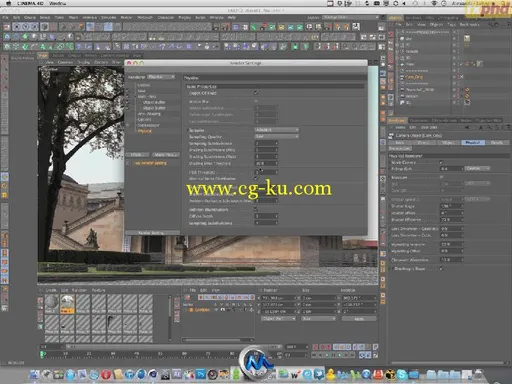Open the Object mode dropdown in Coordinates
This screenshot has height=384, width=512.
(279, 319)
